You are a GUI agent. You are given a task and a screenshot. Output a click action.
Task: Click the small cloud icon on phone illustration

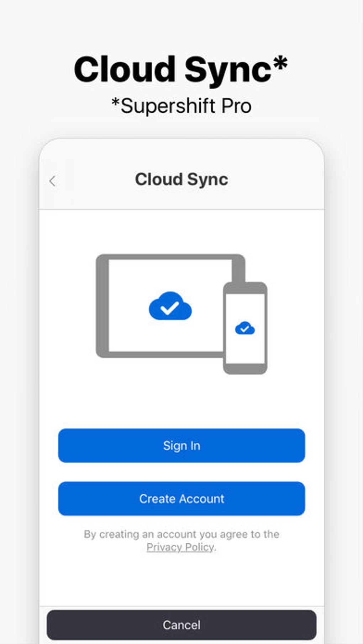(x=245, y=328)
